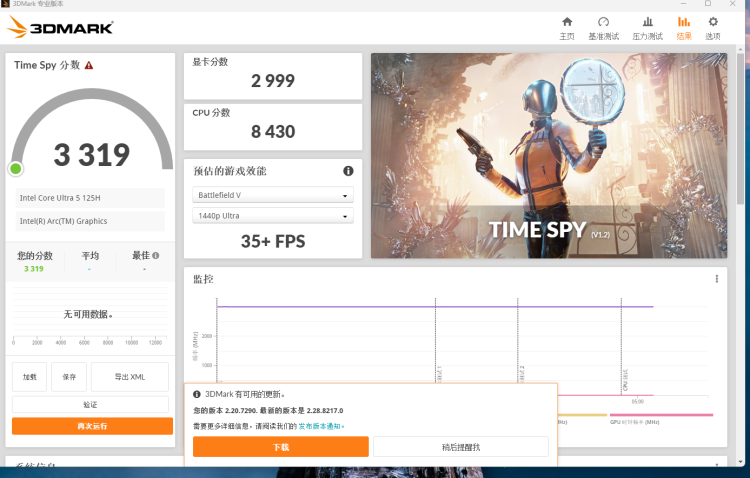Select the results 结果 tab icon
This screenshot has width=750, height=478.
[x=684, y=22]
